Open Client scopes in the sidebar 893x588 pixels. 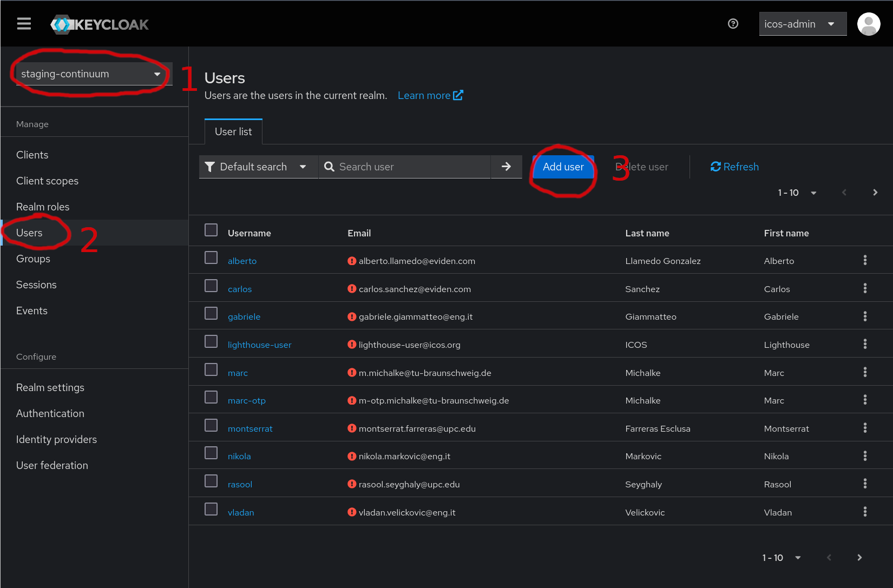click(x=47, y=181)
